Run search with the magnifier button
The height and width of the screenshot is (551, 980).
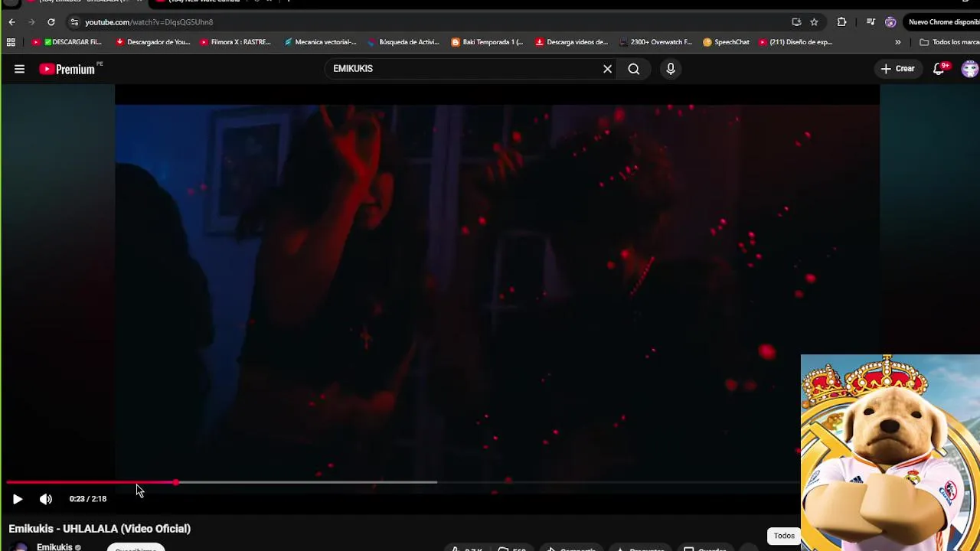(634, 69)
